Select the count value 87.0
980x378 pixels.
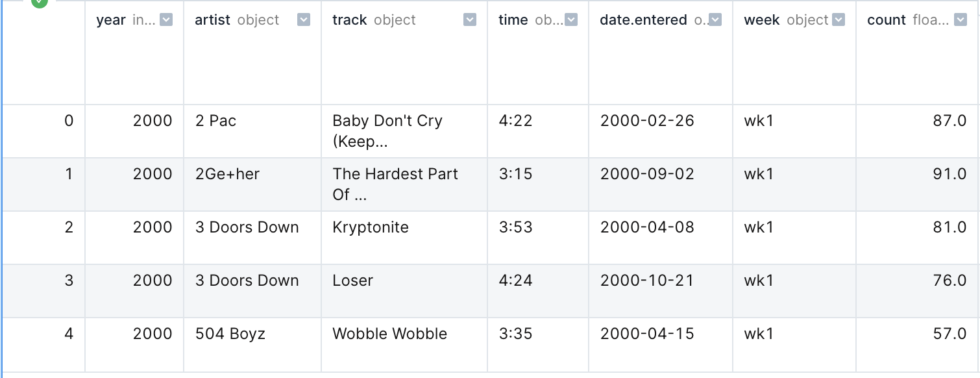949,121
